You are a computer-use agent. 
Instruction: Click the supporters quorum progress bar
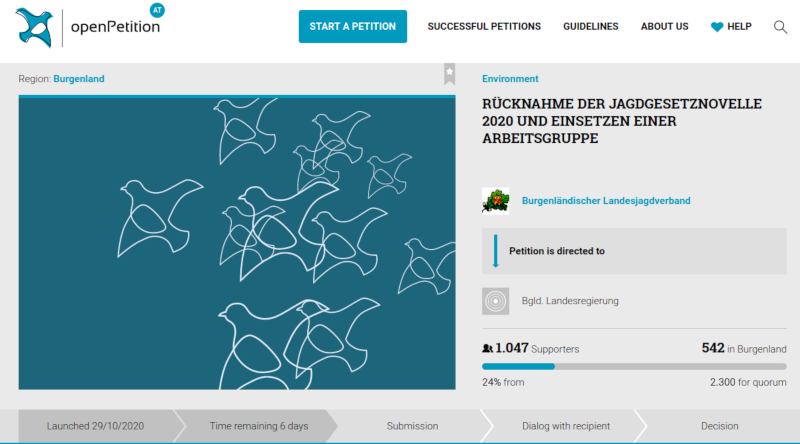634,366
